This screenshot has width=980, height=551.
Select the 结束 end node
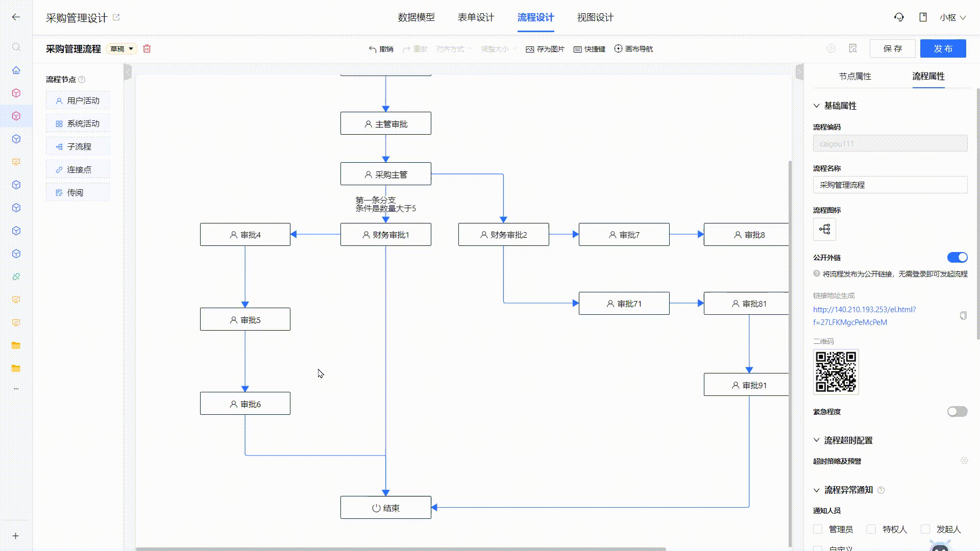385,508
